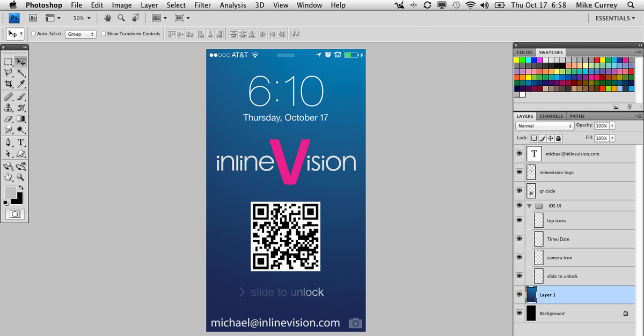The image size is (644, 336).
Task: Select the Type tool
Action: click(21, 143)
